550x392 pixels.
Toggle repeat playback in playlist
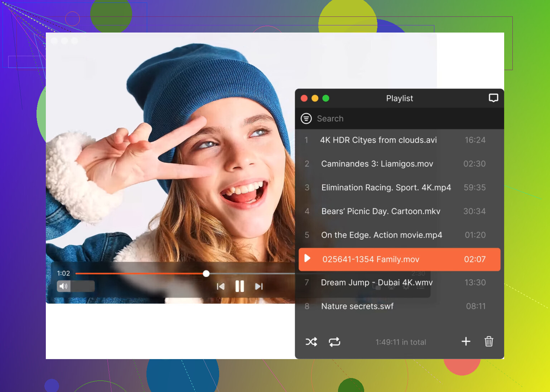334,342
